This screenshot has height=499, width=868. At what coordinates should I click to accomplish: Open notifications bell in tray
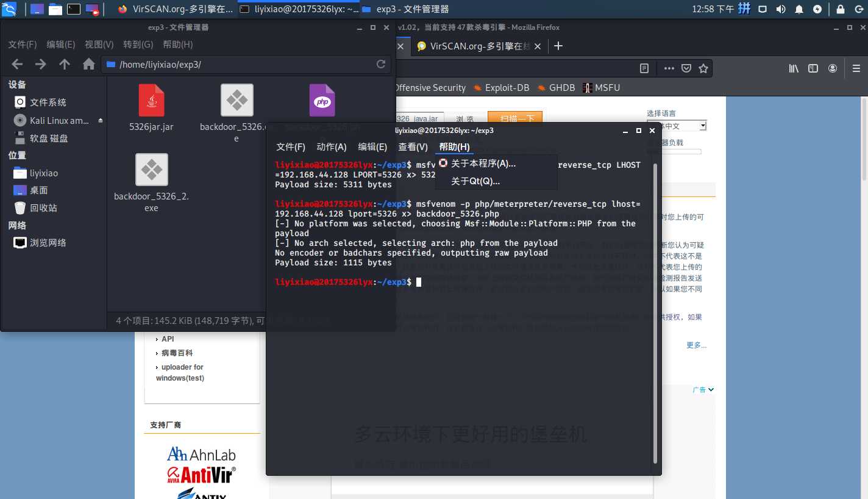(799, 9)
